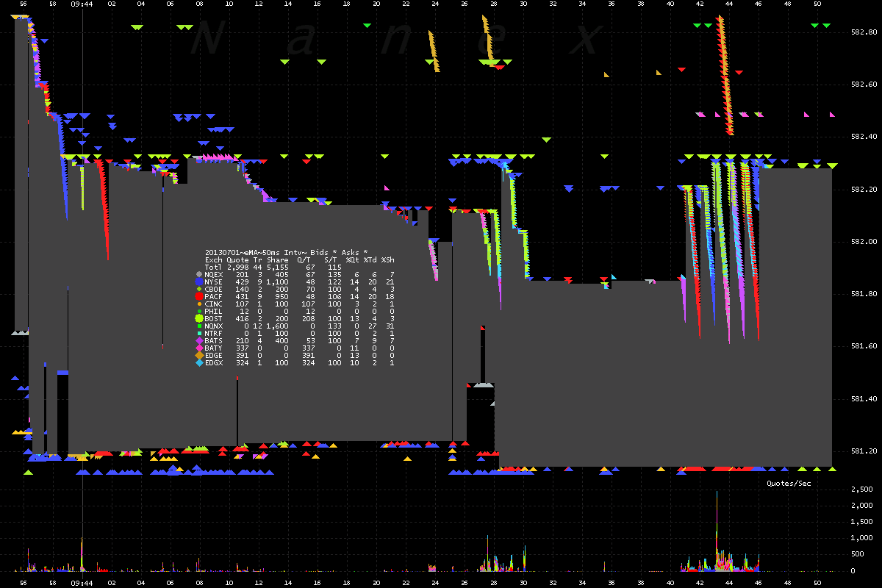Image resolution: width=882 pixels, height=588 pixels.
Task: Click the Quote column header in legend
Action: coord(237,259)
